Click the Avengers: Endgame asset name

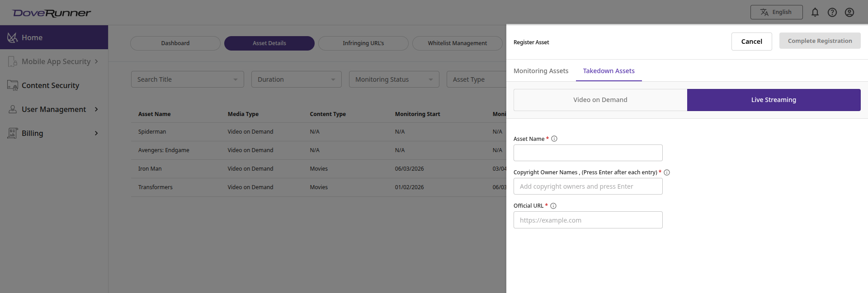point(164,150)
